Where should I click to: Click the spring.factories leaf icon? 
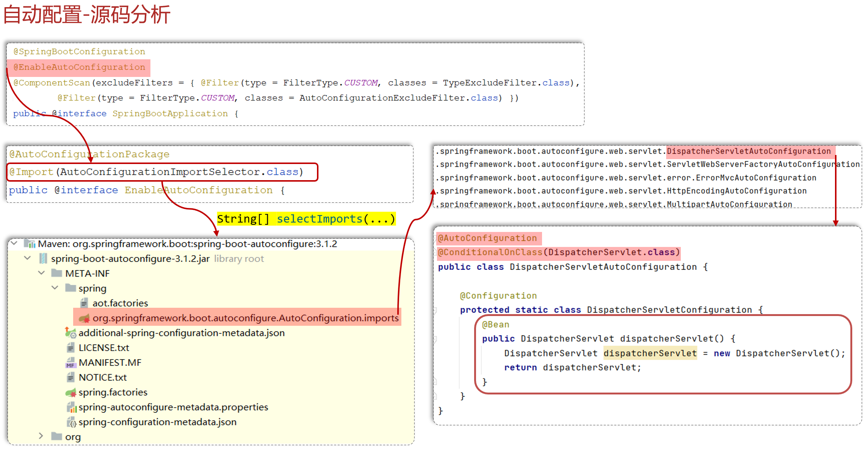[71, 393]
